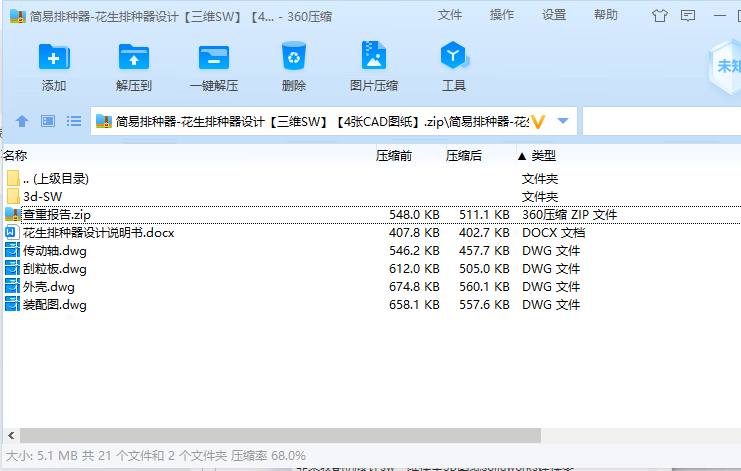Open the 工具 (Tools) hexagon icon
Viewport: 741px width, 471px height.
(x=454, y=55)
